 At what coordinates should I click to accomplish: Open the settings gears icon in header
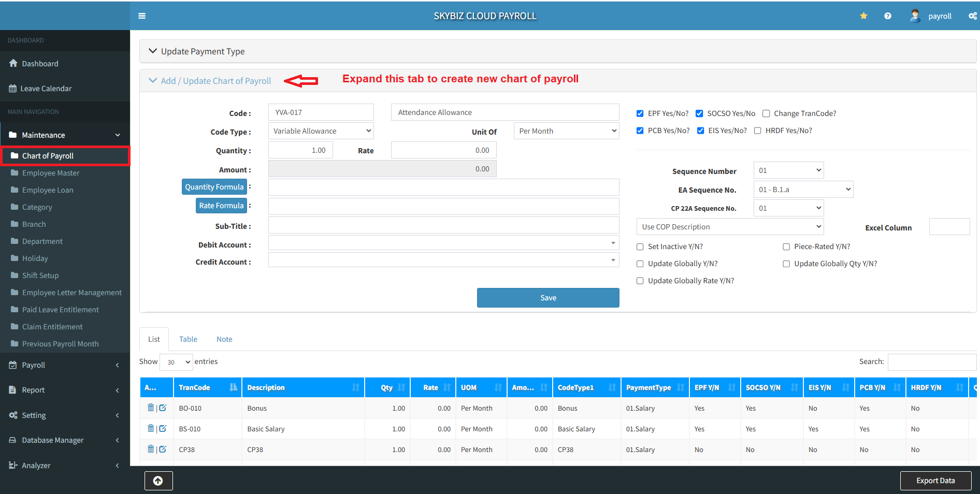(972, 16)
